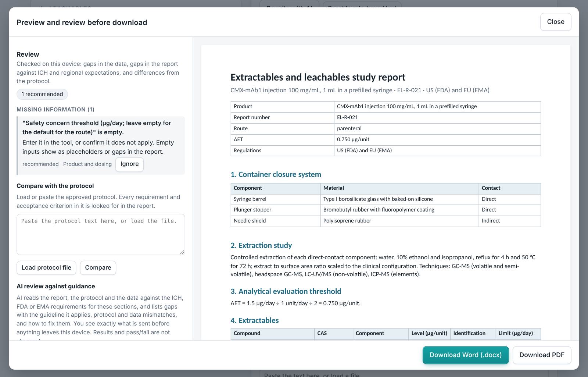Click the 'EL-R-021' report number cell
The width and height of the screenshot is (588, 377).
437,118
